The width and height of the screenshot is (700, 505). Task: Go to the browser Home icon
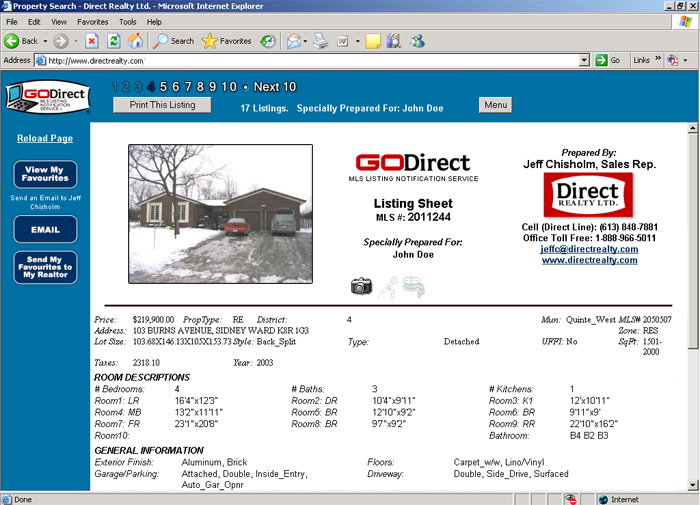coord(135,41)
